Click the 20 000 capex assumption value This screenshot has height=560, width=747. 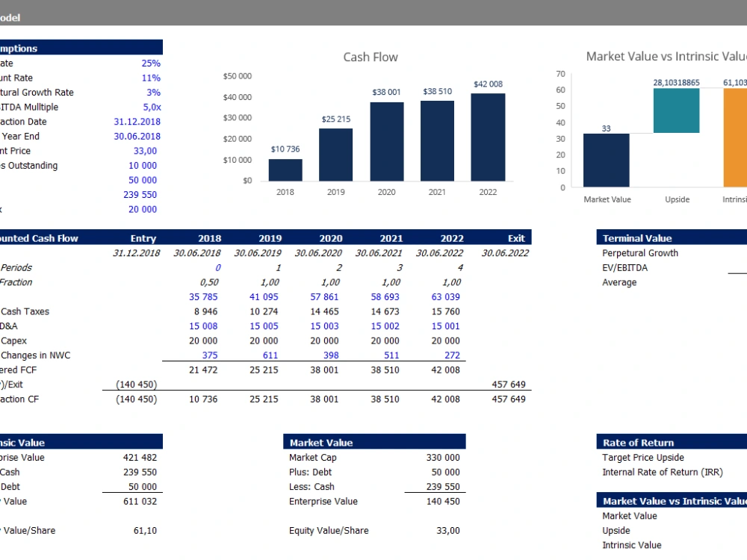tap(143, 210)
